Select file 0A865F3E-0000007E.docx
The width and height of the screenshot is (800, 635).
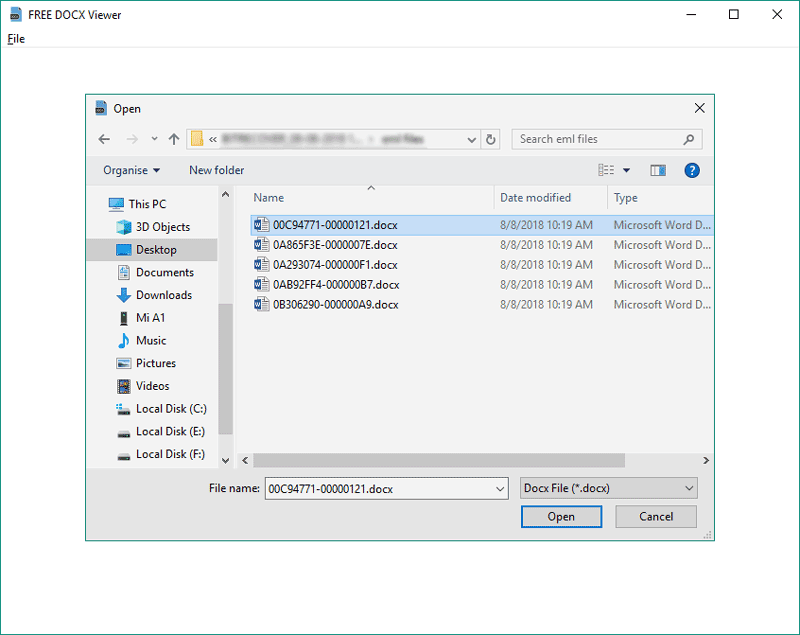[482, 245]
